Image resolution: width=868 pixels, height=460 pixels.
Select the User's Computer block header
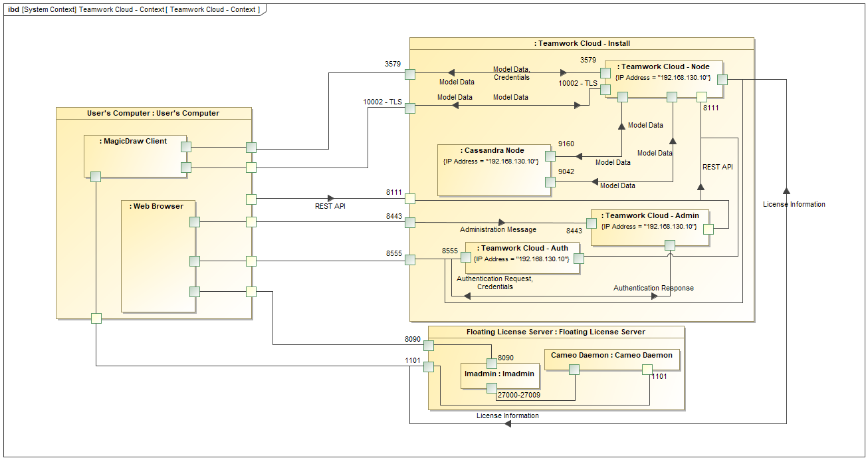point(154,114)
